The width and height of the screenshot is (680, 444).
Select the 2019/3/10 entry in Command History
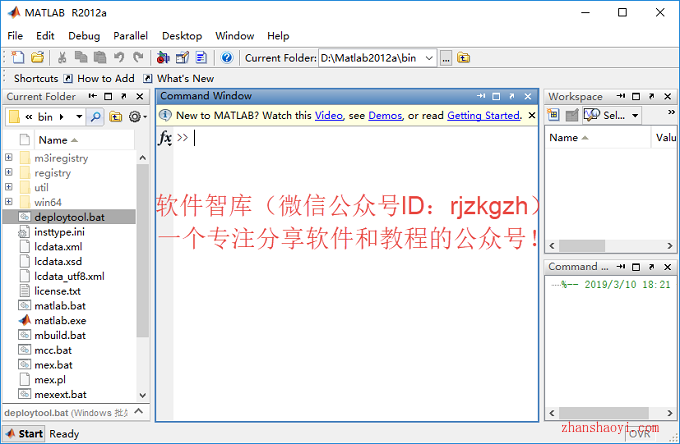(x=616, y=284)
